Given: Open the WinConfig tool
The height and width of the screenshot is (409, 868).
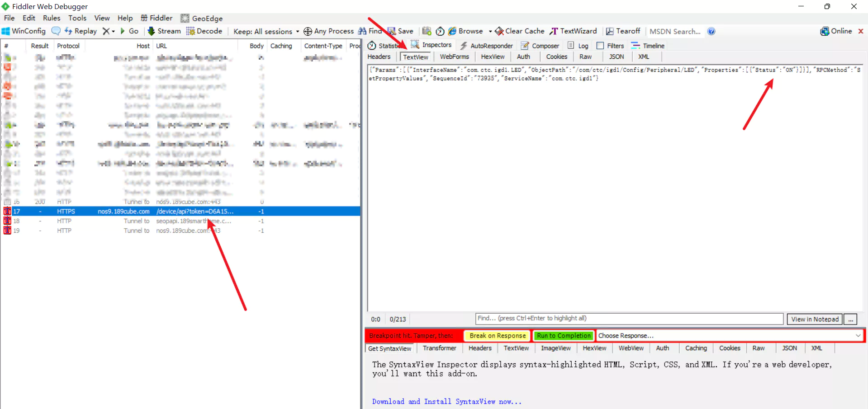Looking at the screenshot, I should [x=24, y=31].
